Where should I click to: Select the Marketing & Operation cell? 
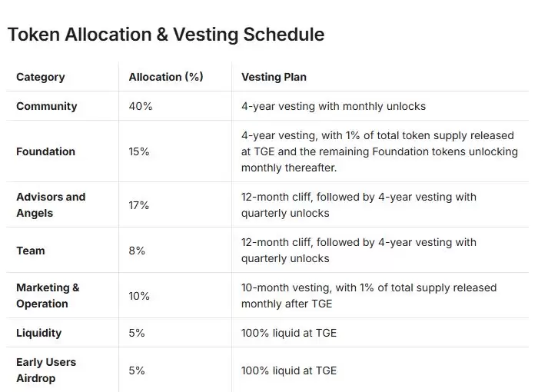tap(48, 295)
